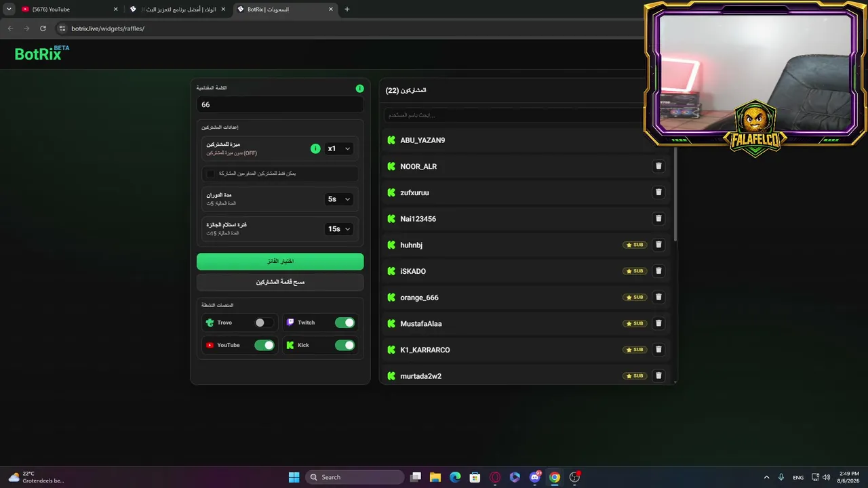
Task: Delete MustafaAlaa participant trash icon
Action: tap(658, 323)
